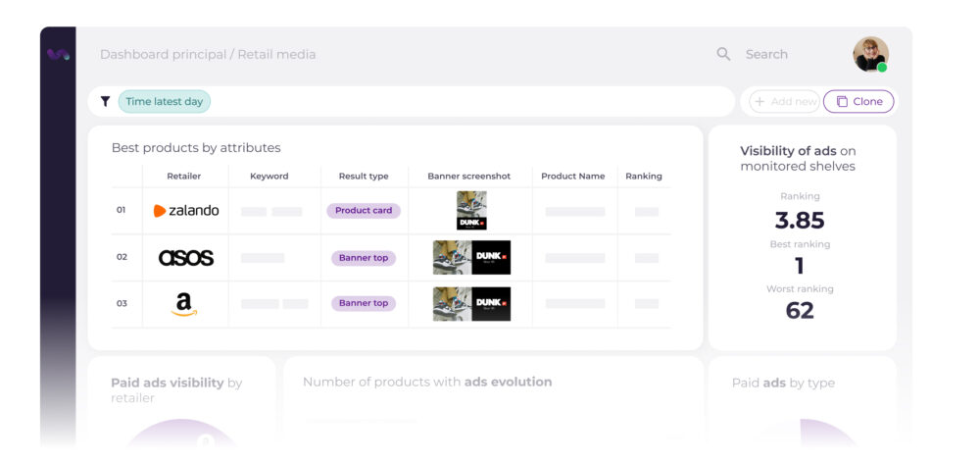Open Dashboard principal breadcrumb link

pos(162,55)
